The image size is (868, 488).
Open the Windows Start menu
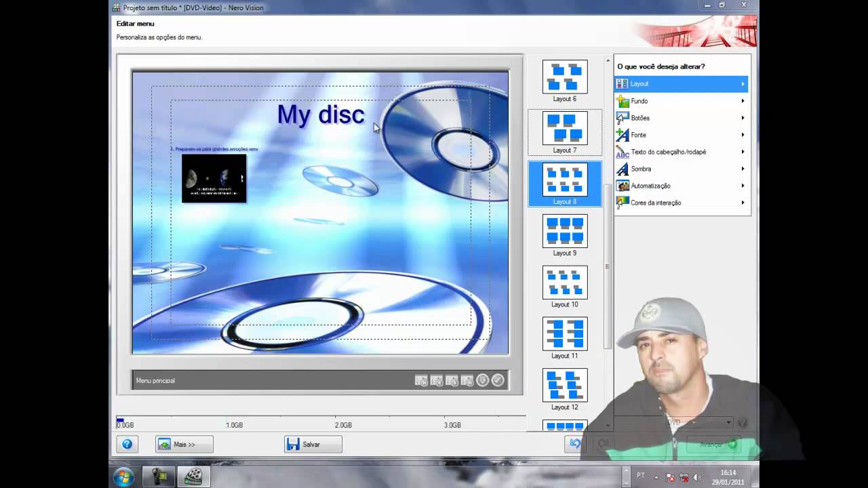point(123,476)
